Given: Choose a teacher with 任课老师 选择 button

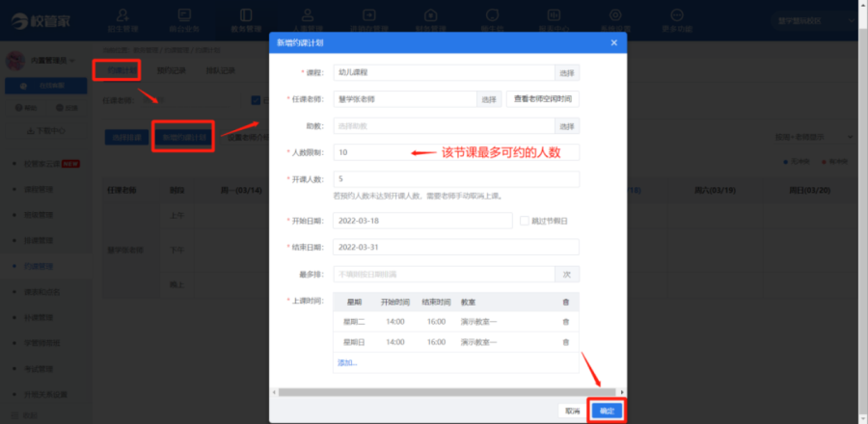Looking at the screenshot, I should point(489,99).
